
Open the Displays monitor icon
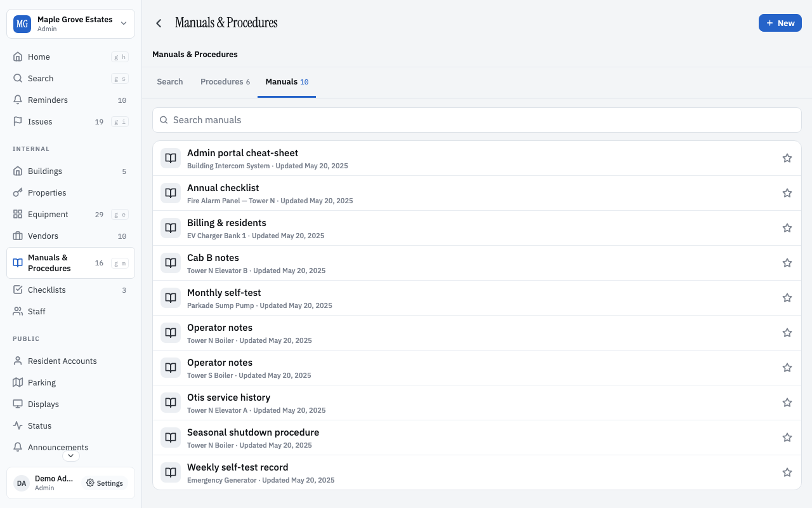point(18,404)
